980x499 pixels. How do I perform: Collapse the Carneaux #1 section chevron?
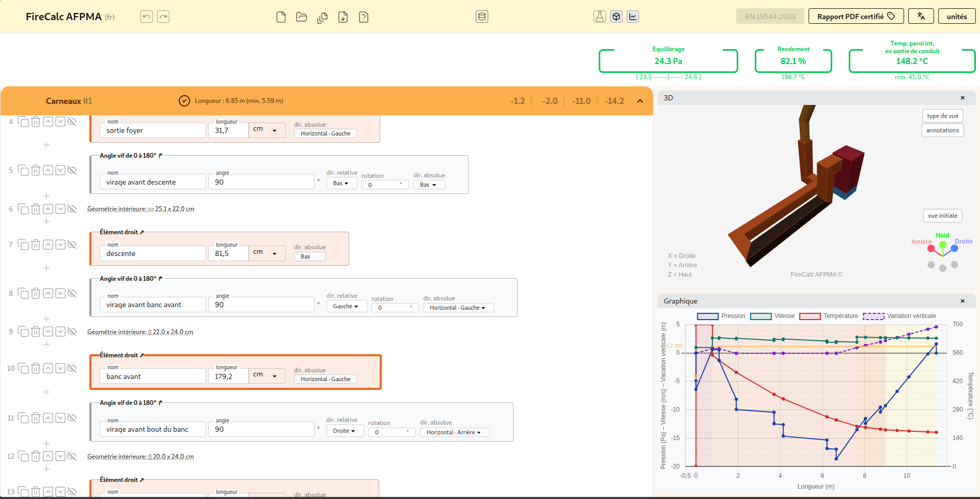(x=640, y=101)
